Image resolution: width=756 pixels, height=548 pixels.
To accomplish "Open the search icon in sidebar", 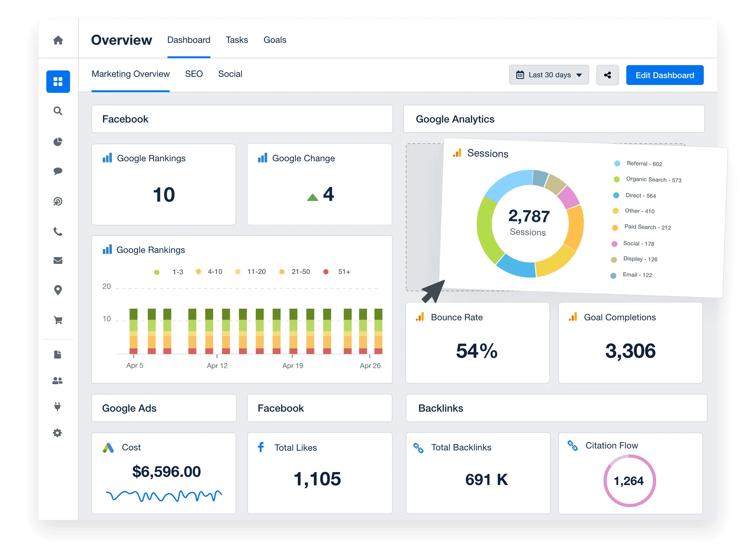I will (x=58, y=111).
